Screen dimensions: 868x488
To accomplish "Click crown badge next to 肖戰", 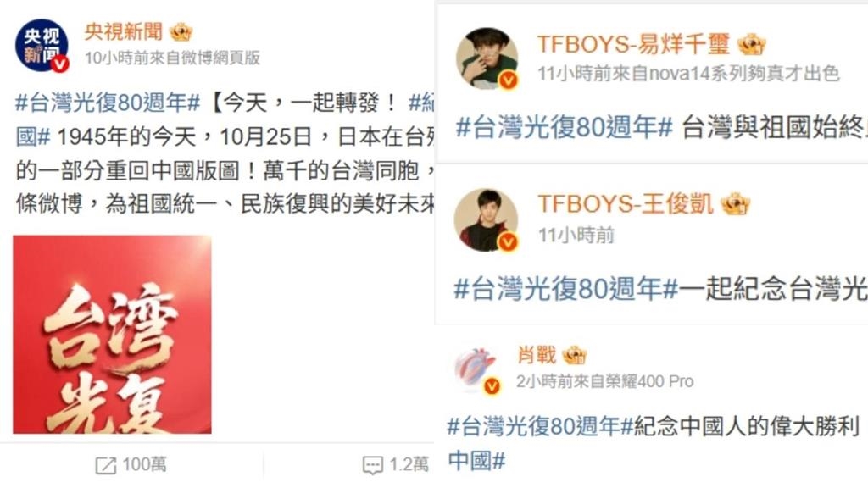I will point(574,355).
